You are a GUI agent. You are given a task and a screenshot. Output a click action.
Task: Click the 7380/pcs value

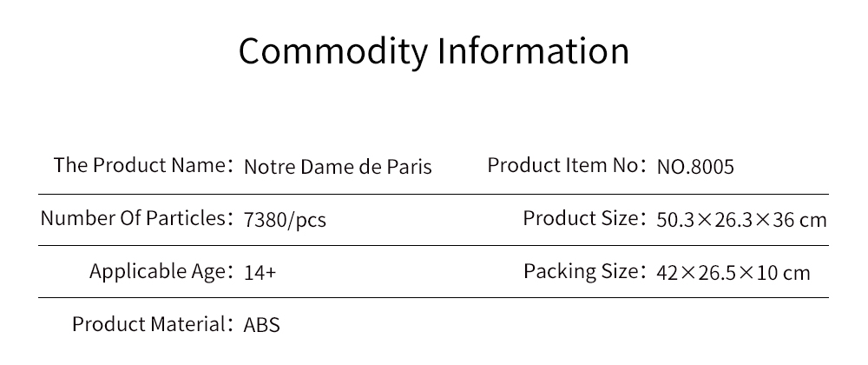click(x=285, y=220)
